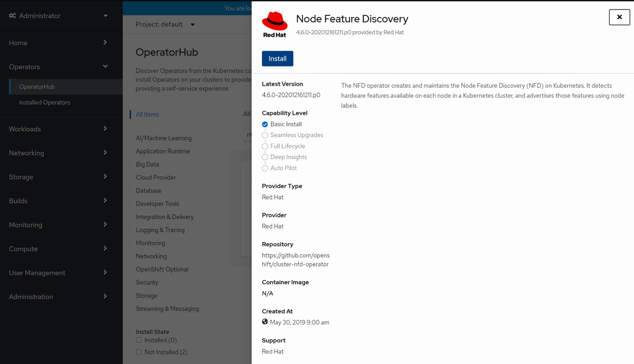
Task: Filter by Database category
Action: click(148, 191)
